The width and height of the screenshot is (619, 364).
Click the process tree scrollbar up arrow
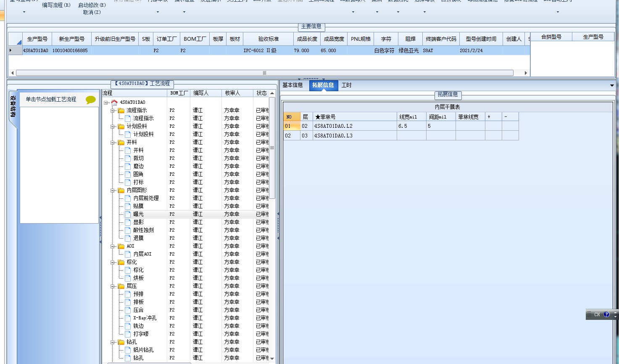[x=272, y=93]
